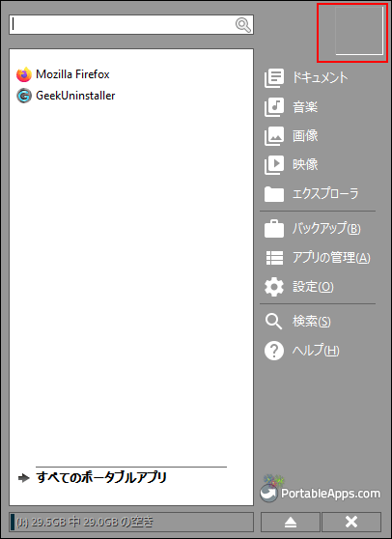The height and width of the screenshot is (539, 392).
Task: Click the ドキュメント documents icon
Action: point(274,77)
